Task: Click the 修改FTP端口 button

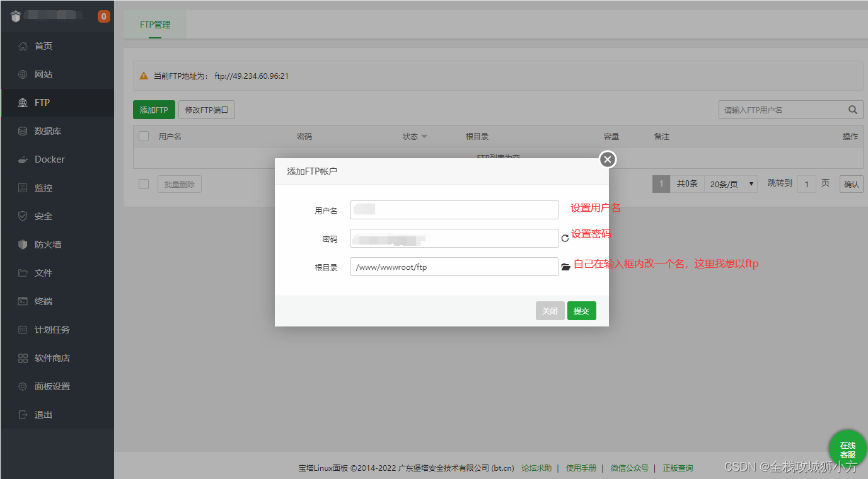Action: coord(207,110)
